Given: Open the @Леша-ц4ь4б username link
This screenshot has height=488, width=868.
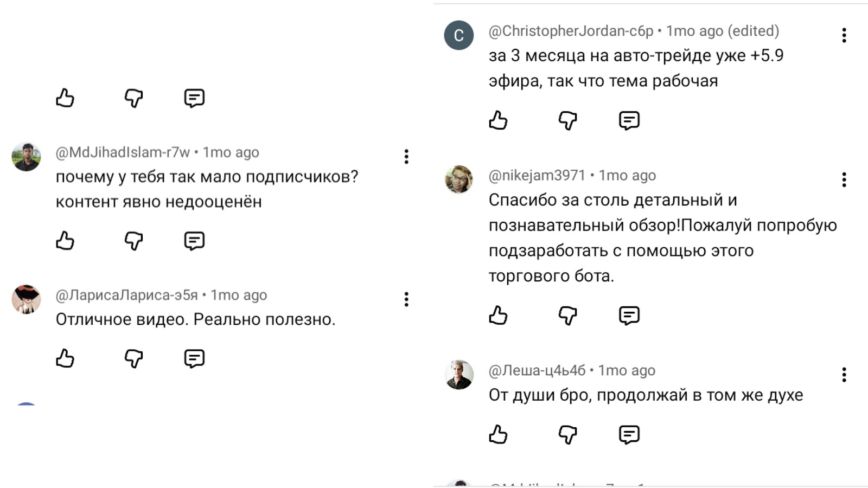Looking at the screenshot, I should 537,371.
